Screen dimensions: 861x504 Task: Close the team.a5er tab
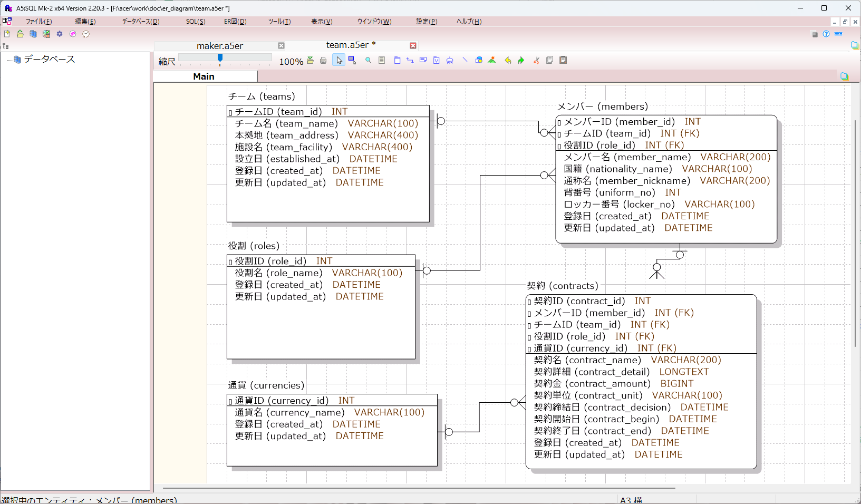tap(413, 46)
